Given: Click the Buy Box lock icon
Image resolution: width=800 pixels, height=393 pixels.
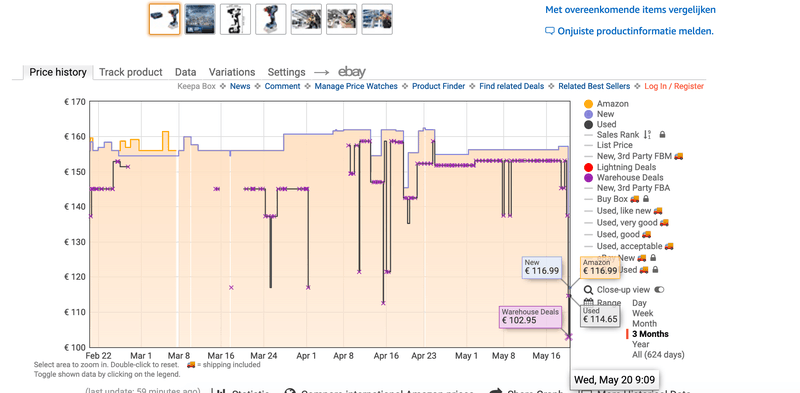Looking at the screenshot, I should 645,199.
